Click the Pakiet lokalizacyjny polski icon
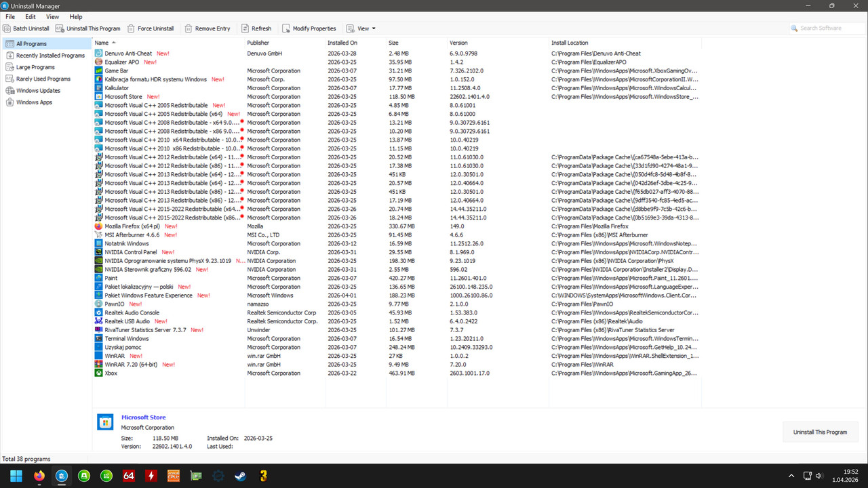Viewport: 868px width, 488px height. (x=99, y=287)
